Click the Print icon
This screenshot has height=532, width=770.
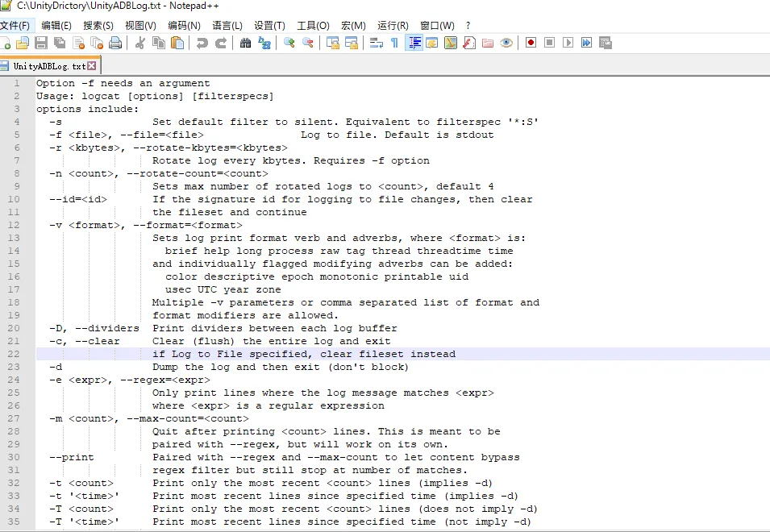115,44
